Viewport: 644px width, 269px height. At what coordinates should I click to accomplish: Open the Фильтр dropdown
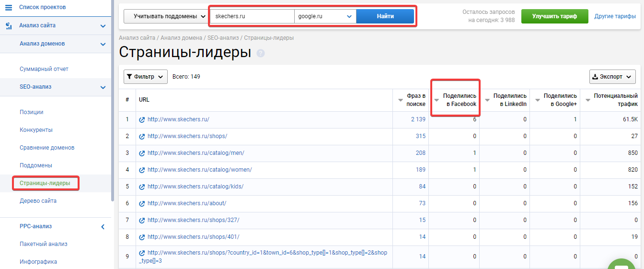click(146, 77)
